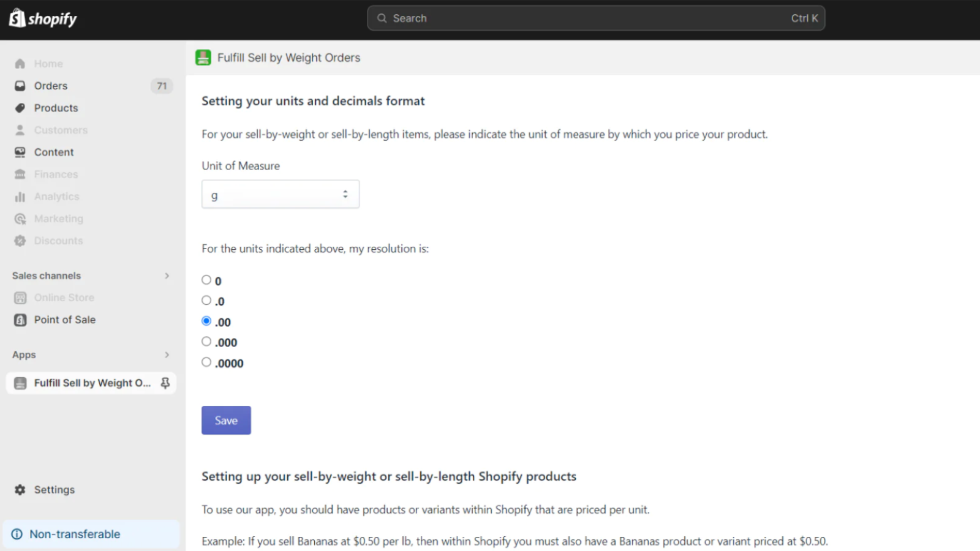Expand the Sales channels section
The image size is (980, 551).
tap(167, 275)
